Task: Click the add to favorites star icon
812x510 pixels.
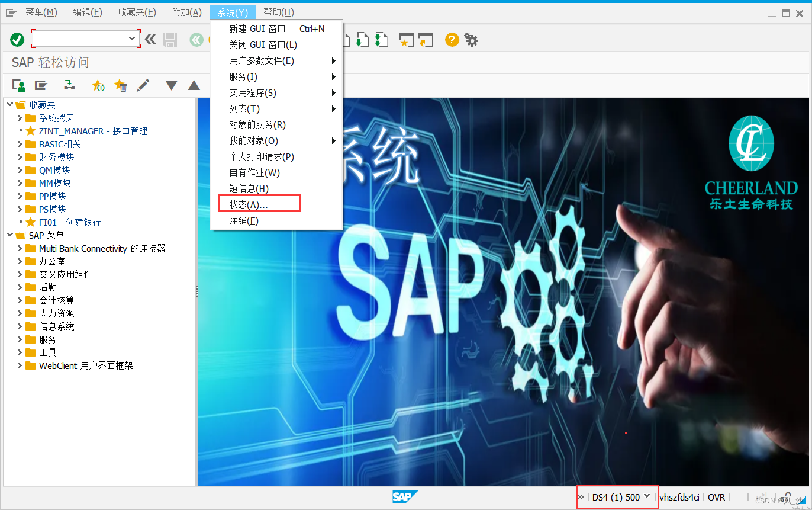Action: point(98,85)
